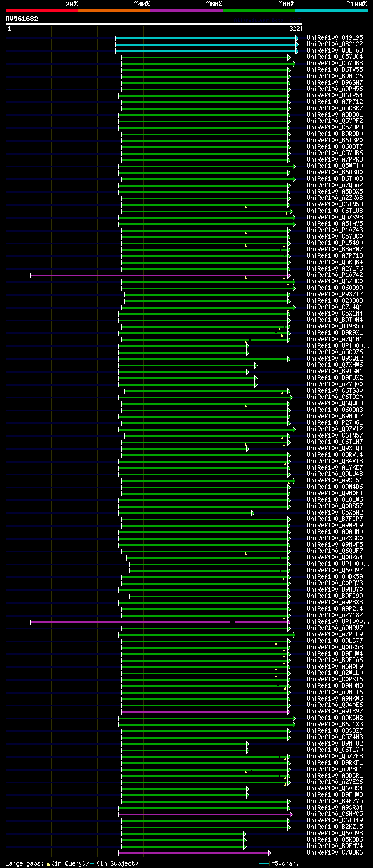The height and width of the screenshot is (868, 373).
Task: Select the UniRef100_B9H8Y0 label
Action: tap(335, 589)
